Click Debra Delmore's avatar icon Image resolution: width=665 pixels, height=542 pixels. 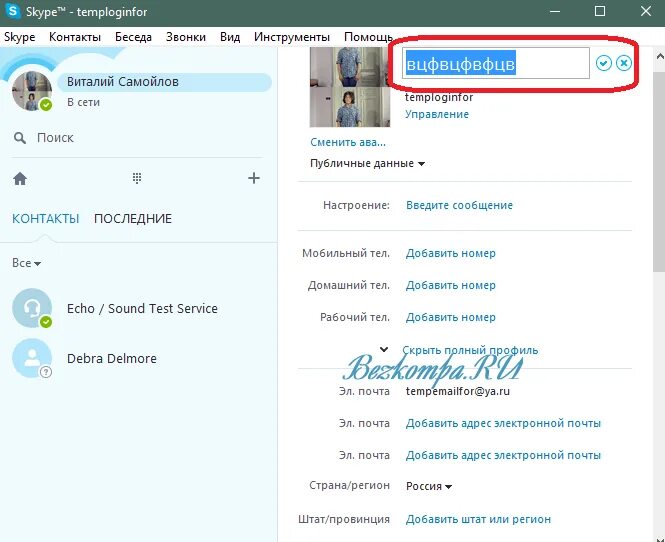pyautogui.click(x=32, y=358)
